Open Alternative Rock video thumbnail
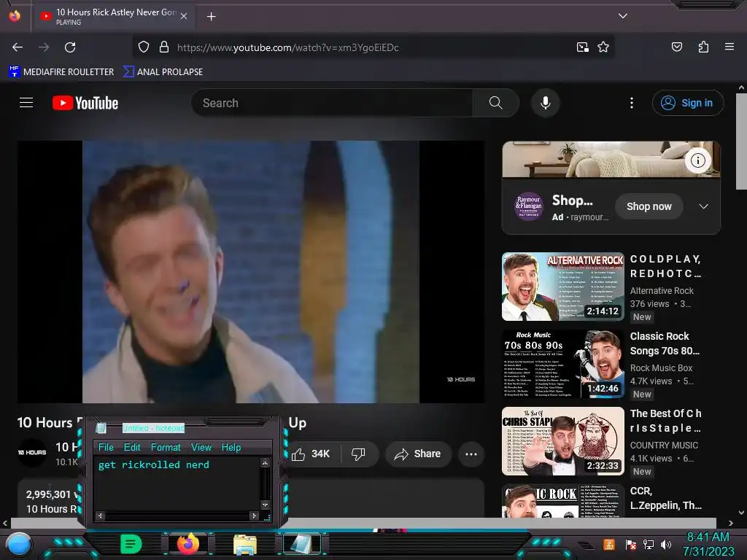Viewport: 747px width, 560px height. [x=562, y=287]
